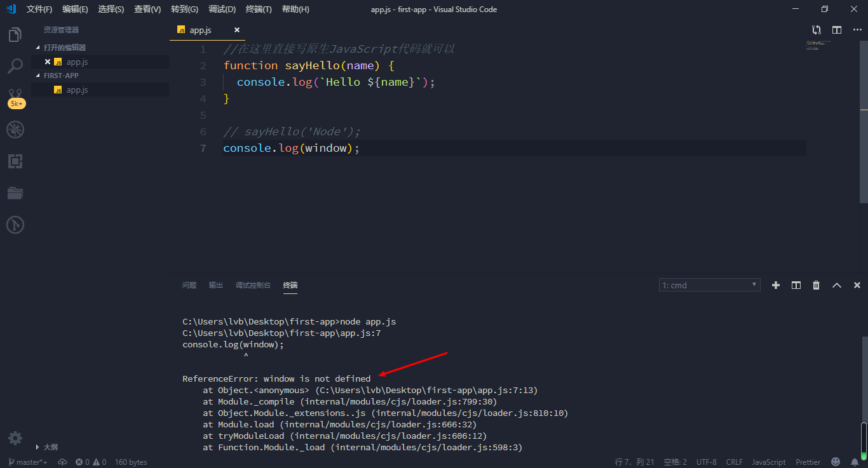Click the 'console.log(window);' line in editor

coord(292,148)
